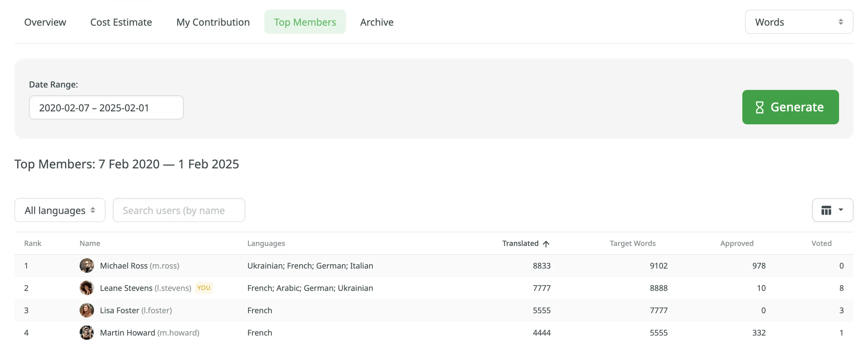The height and width of the screenshot is (344, 868).
Task: Open the Date Range field
Action: [106, 107]
